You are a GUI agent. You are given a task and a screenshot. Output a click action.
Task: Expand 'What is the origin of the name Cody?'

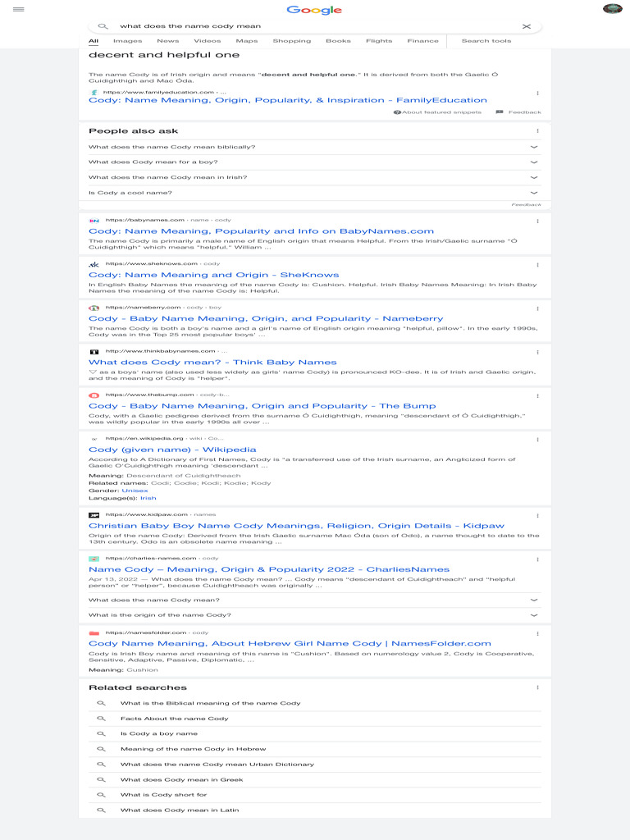[x=534, y=615]
